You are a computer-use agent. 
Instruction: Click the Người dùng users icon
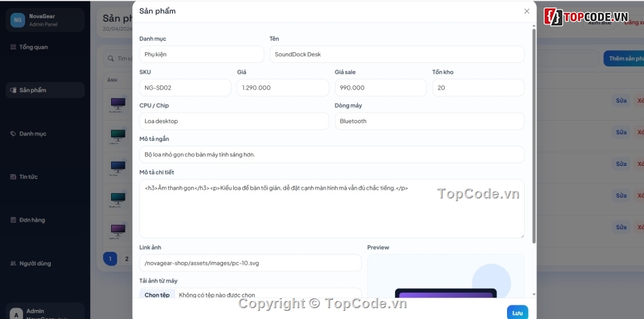pyautogui.click(x=13, y=263)
